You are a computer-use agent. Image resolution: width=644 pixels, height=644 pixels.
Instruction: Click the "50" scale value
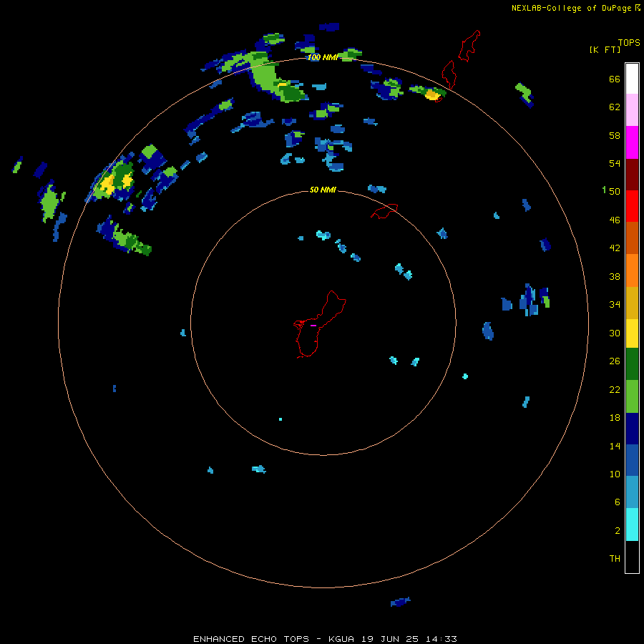[x=615, y=192]
